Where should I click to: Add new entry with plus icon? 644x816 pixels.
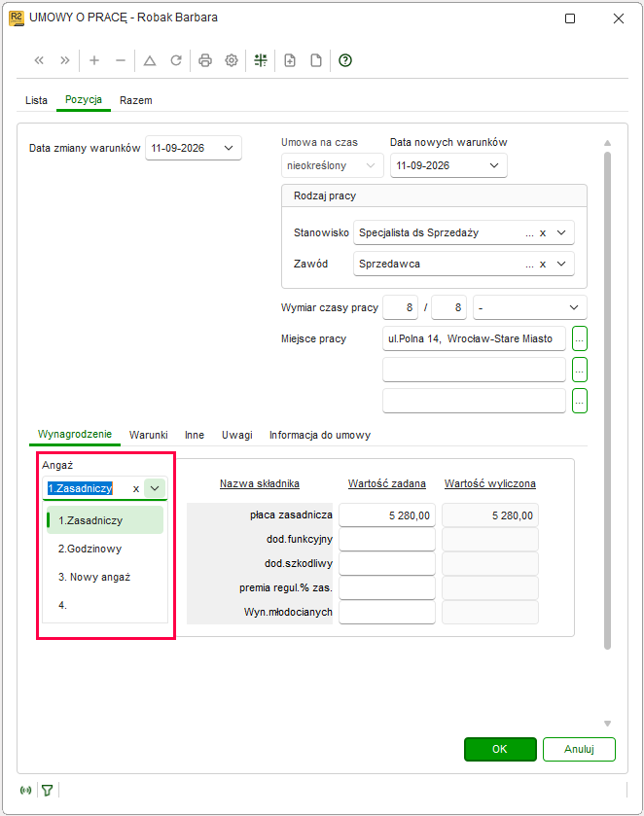pos(94,60)
